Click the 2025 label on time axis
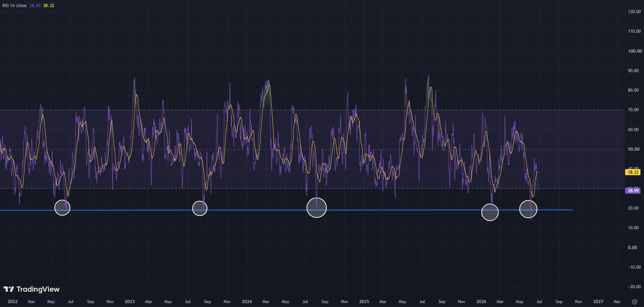The image size is (644, 307). [364, 301]
